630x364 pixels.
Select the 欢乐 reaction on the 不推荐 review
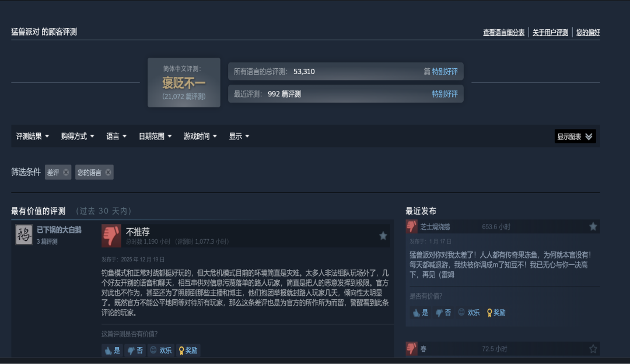click(x=160, y=351)
